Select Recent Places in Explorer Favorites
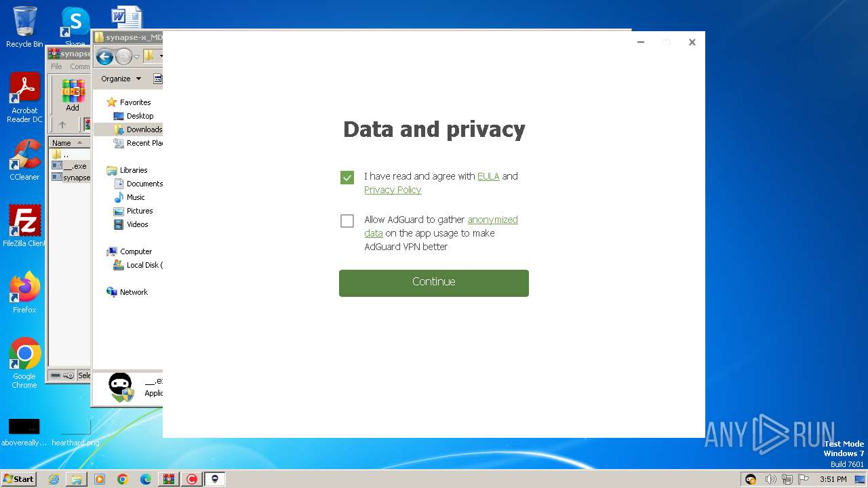The width and height of the screenshot is (868, 488). 138,143
